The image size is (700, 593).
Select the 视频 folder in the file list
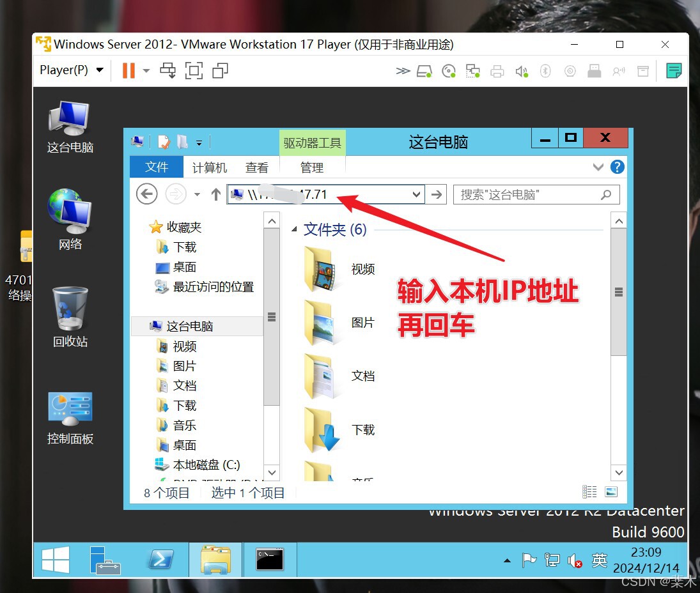point(339,269)
